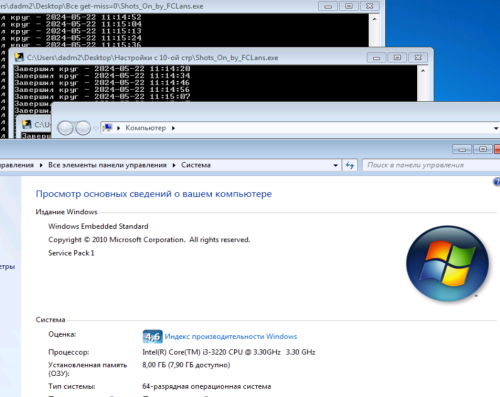Click the Copyright 2010 Microsoft Corporation text
This screenshot has width=500, height=397.
(x=149, y=240)
